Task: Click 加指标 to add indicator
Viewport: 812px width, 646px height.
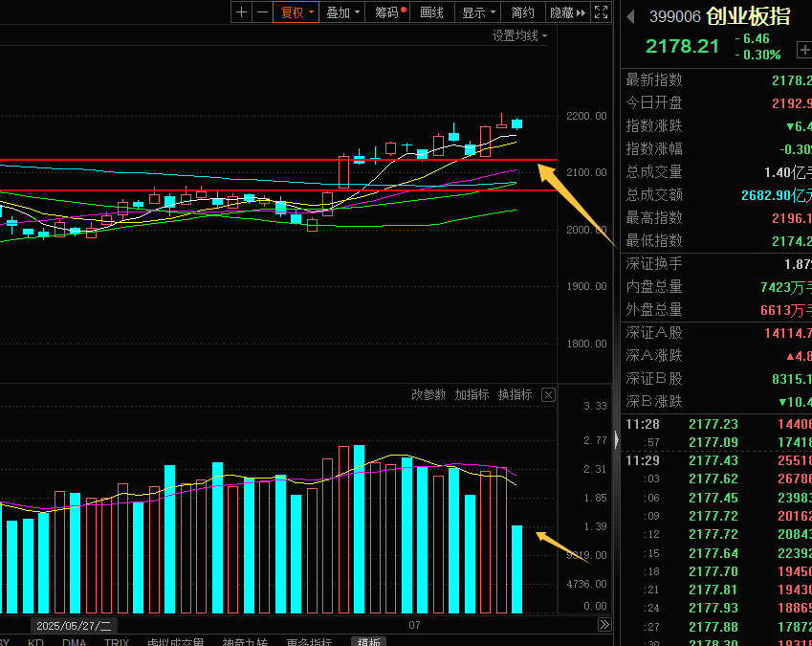Action: (x=472, y=394)
